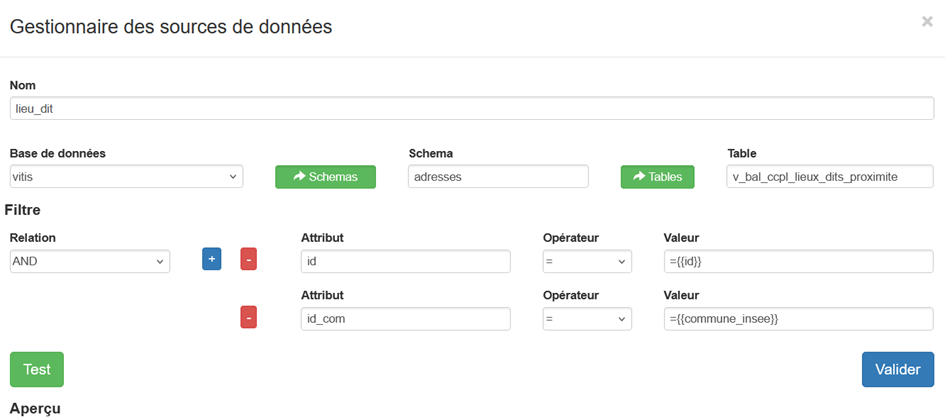
Task: Click the Schema field containing adresses
Action: point(498,177)
